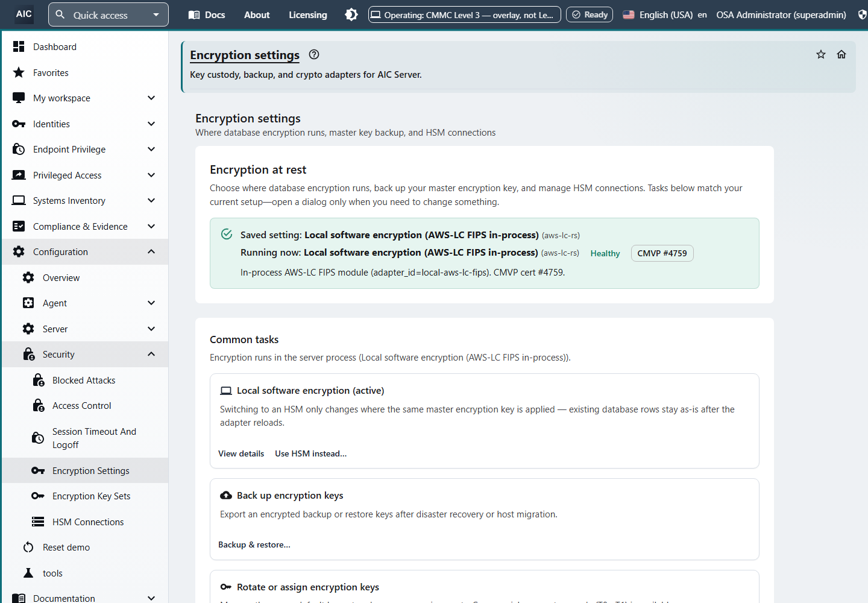
Task: Click Reset demo in the sidebar
Action: 85,547
